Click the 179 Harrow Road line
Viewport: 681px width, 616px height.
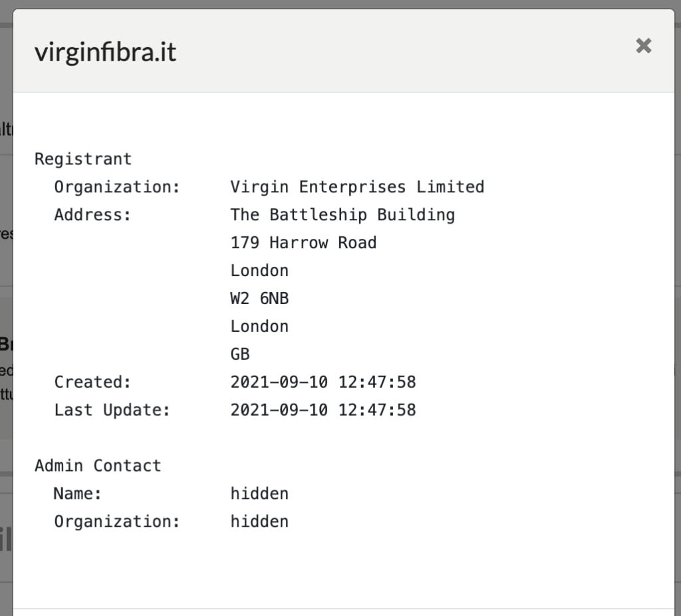pos(303,242)
